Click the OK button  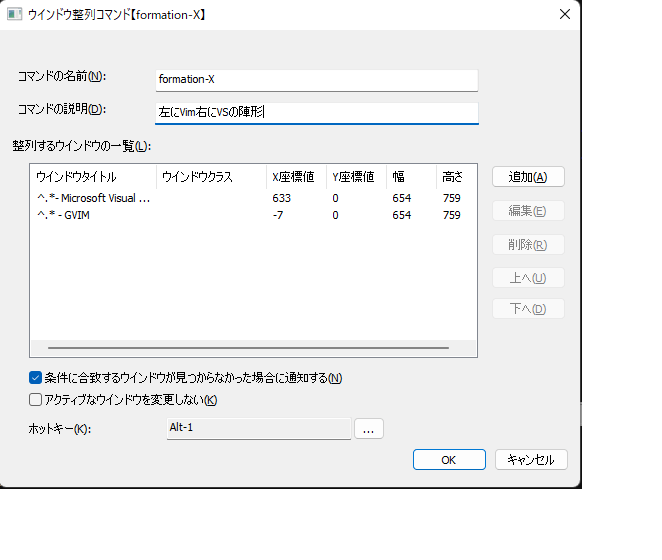[449, 459]
